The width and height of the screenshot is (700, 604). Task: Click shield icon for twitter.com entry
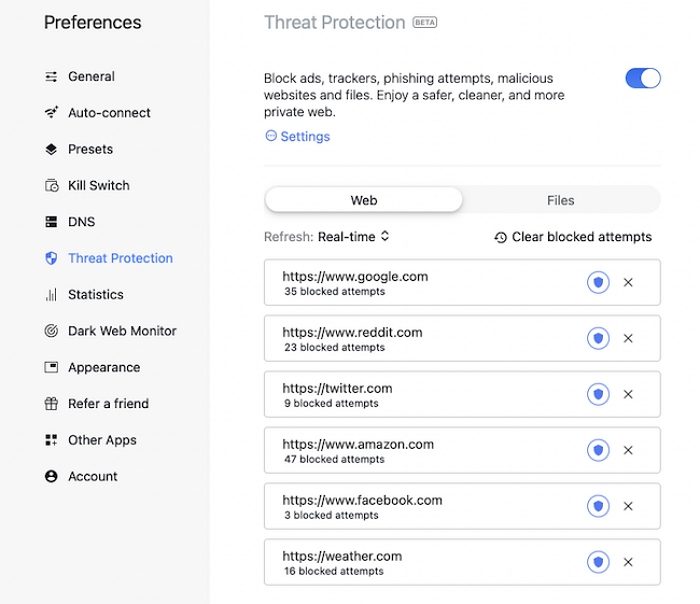click(598, 395)
